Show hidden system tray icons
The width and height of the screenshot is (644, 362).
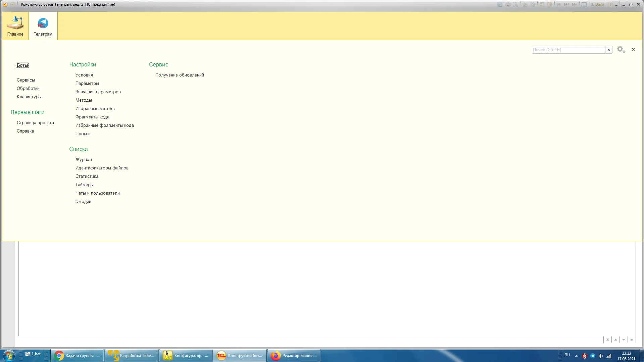(576, 356)
